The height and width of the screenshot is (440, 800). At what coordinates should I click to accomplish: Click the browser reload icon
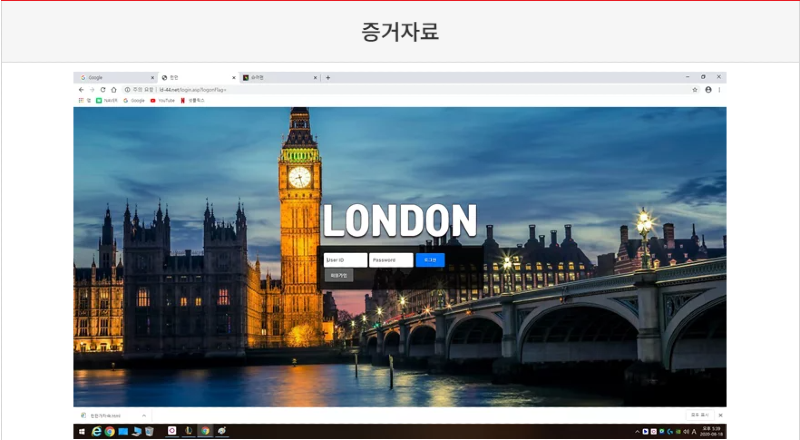(x=103, y=89)
